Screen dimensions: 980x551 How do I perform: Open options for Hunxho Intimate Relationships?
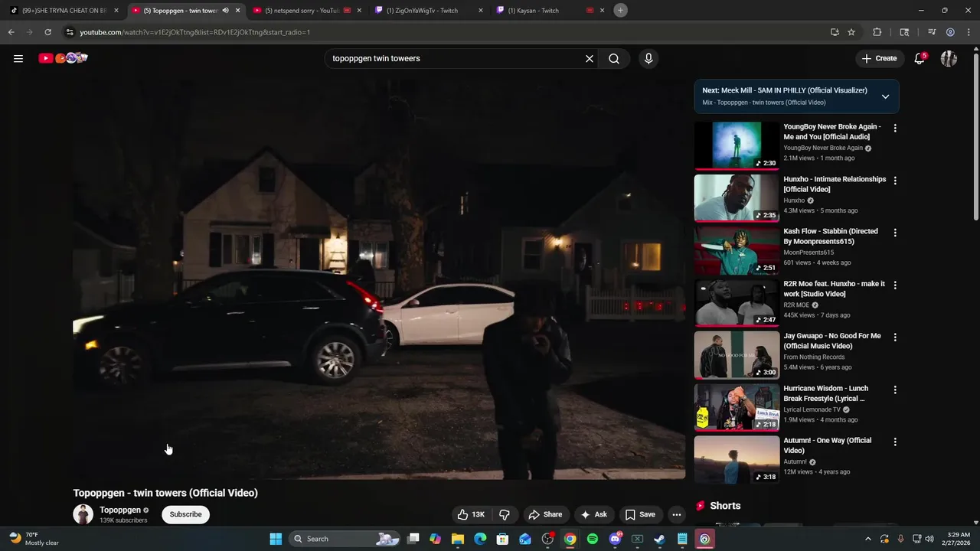tap(895, 181)
